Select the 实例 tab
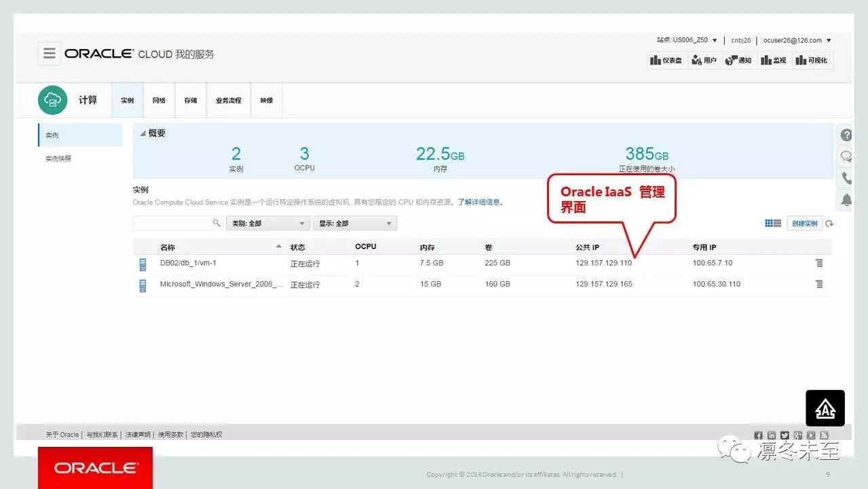The width and height of the screenshot is (868, 489). pos(128,101)
